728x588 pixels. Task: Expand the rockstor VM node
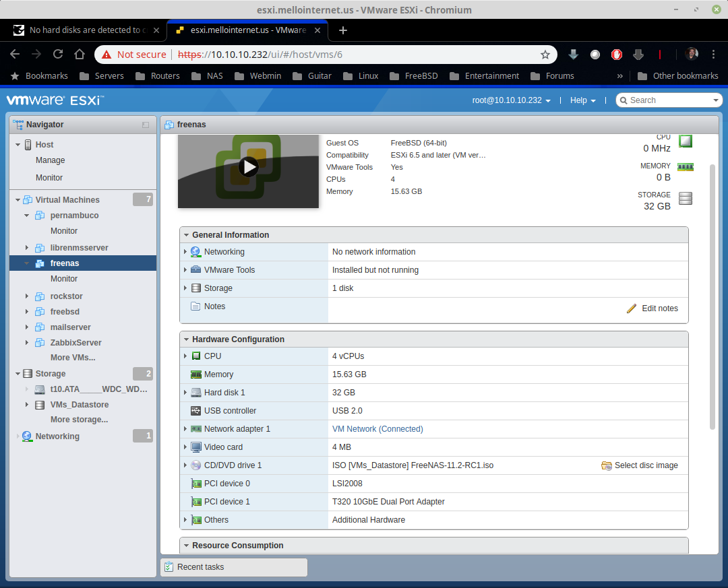[26, 296]
